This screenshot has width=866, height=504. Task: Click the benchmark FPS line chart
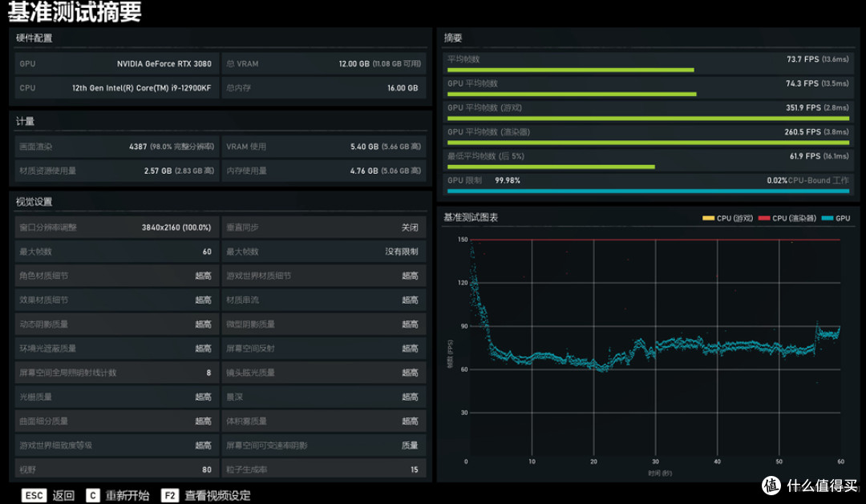(655, 349)
